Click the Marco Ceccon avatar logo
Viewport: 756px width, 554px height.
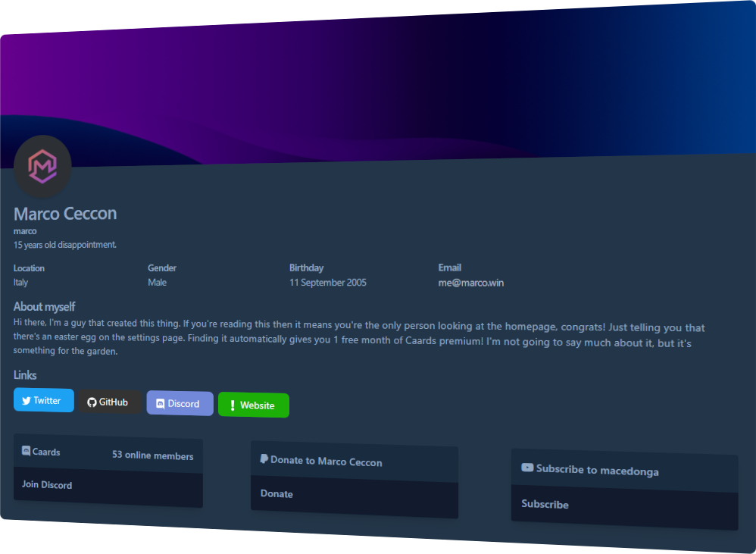(x=42, y=166)
